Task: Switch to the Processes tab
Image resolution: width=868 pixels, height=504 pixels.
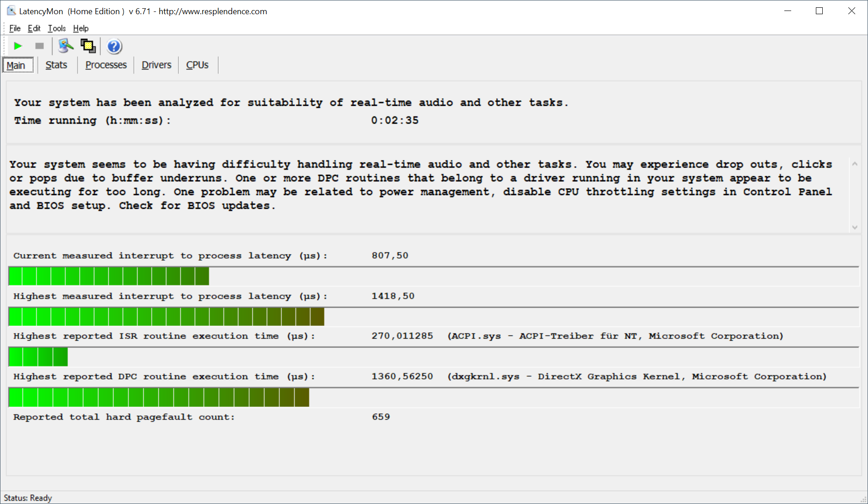Action: point(106,65)
